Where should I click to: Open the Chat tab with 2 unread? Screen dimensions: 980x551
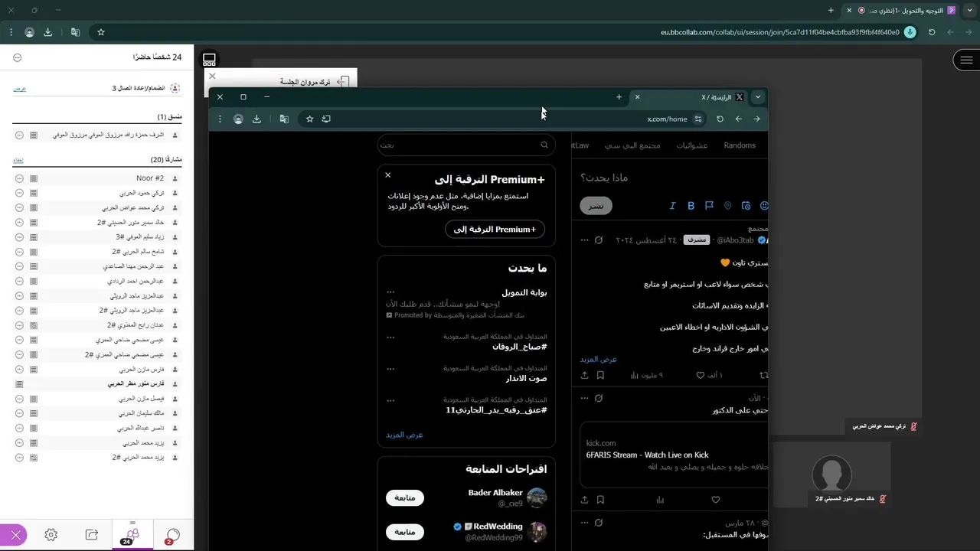click(173, 535)
